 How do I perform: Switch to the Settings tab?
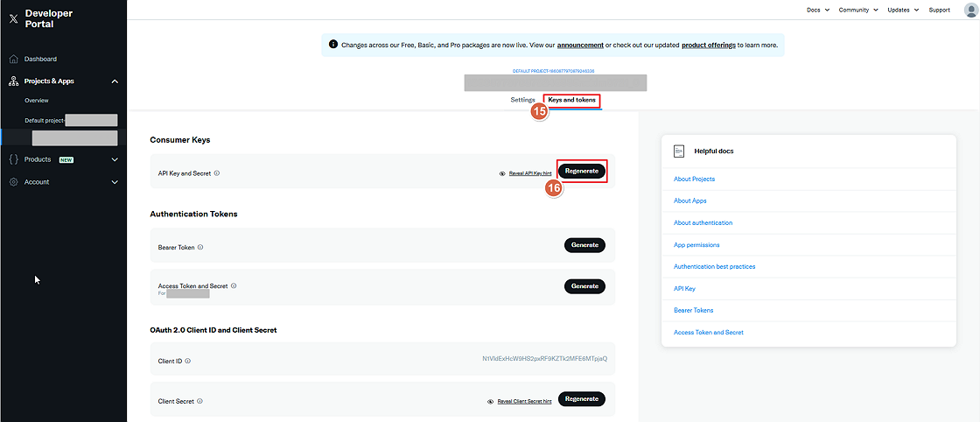tap(522, 100)
